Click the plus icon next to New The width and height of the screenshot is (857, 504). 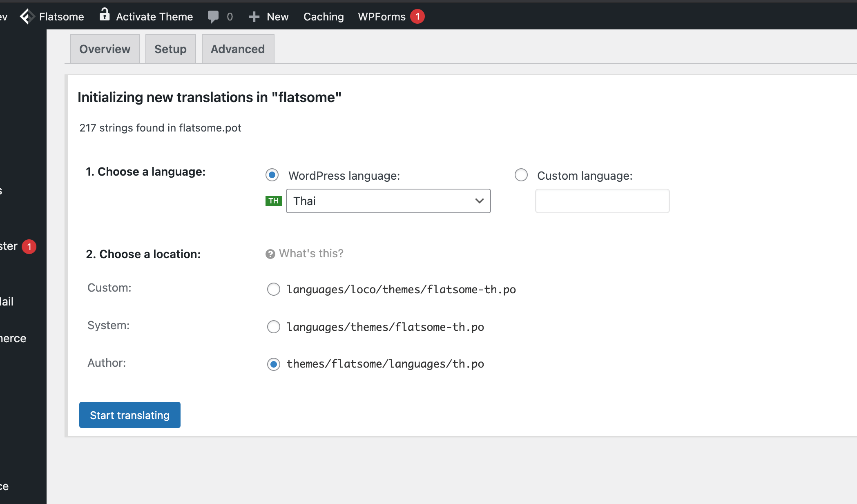point(254,17)
